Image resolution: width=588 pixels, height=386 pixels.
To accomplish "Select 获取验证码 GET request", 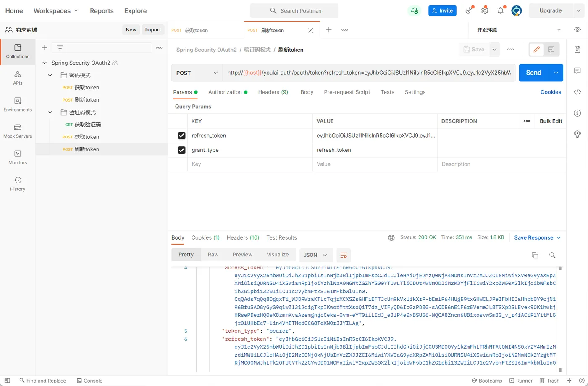I will click(88, 125).
